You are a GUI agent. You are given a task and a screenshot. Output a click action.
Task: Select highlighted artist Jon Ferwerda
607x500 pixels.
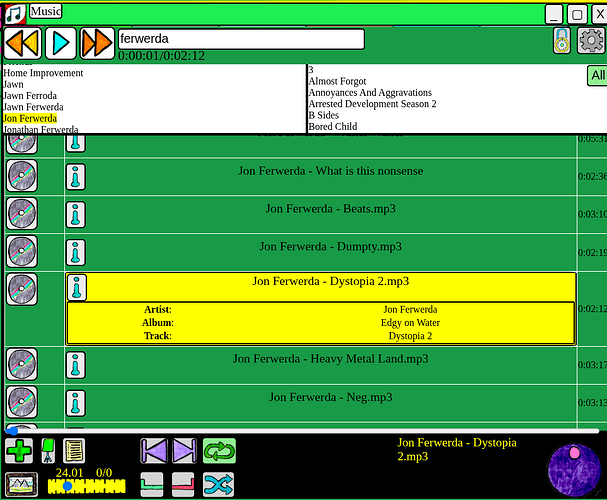(x=30, y=118)
